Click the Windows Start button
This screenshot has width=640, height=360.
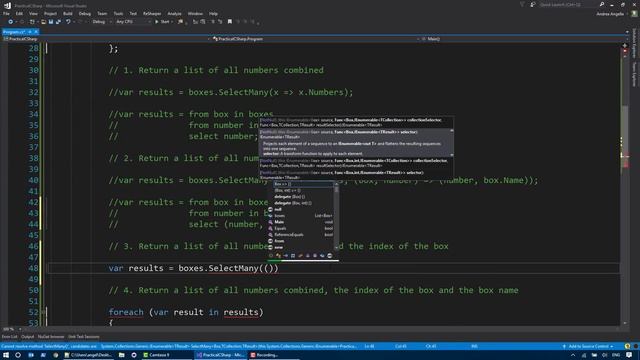tap(6, 355)
